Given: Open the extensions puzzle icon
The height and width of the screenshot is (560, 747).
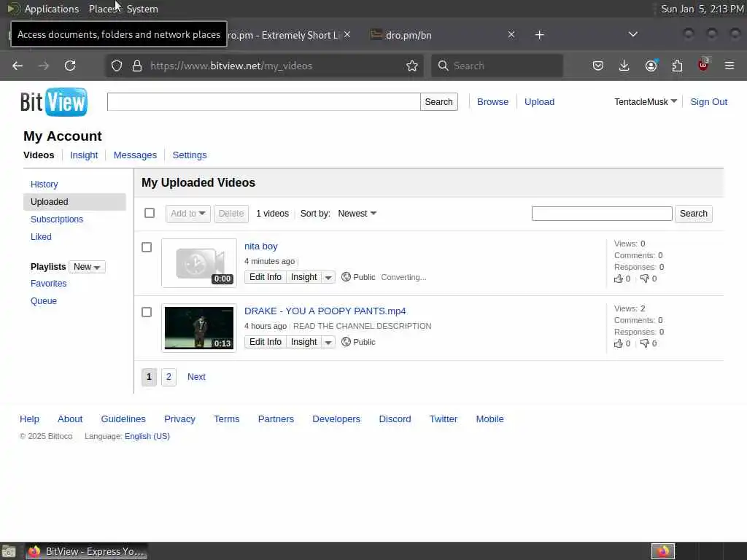Looking at the screenshot, I should pos(677,66).
